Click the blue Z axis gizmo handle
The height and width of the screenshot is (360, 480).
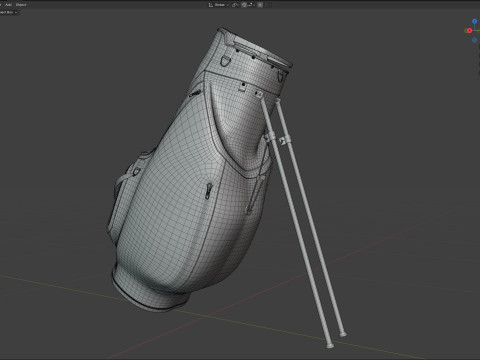coord(475,21)
